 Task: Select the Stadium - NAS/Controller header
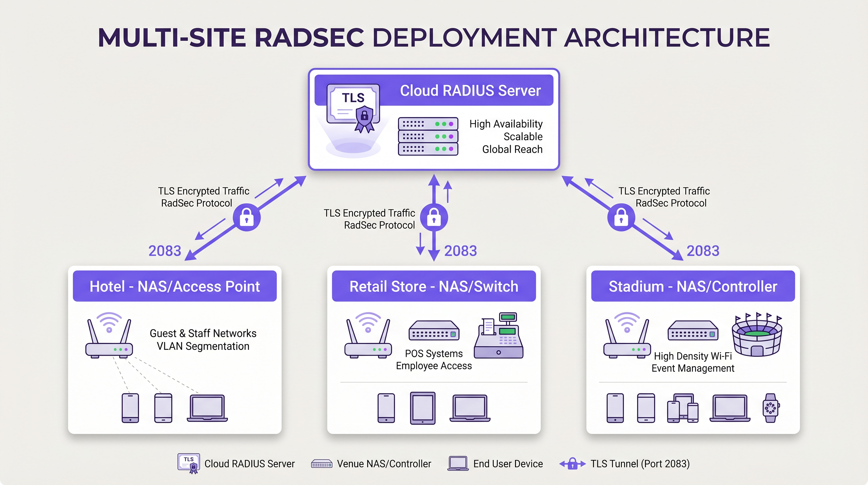pyautogui.click(x=692, y=286)
